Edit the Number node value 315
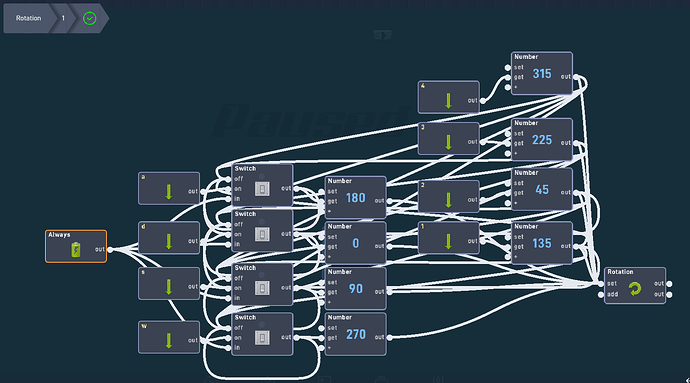690x383 pixels. tap(542, 74)
